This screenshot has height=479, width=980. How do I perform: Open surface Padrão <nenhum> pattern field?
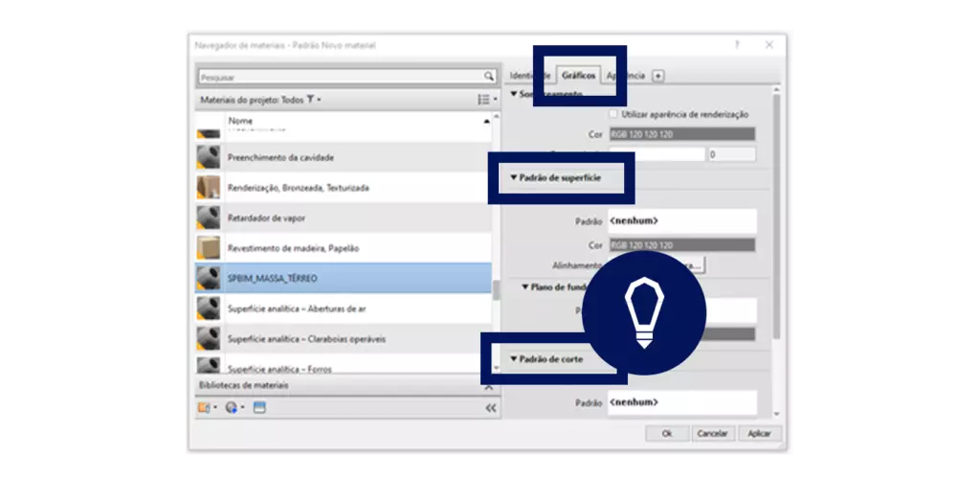pos(681,221)
